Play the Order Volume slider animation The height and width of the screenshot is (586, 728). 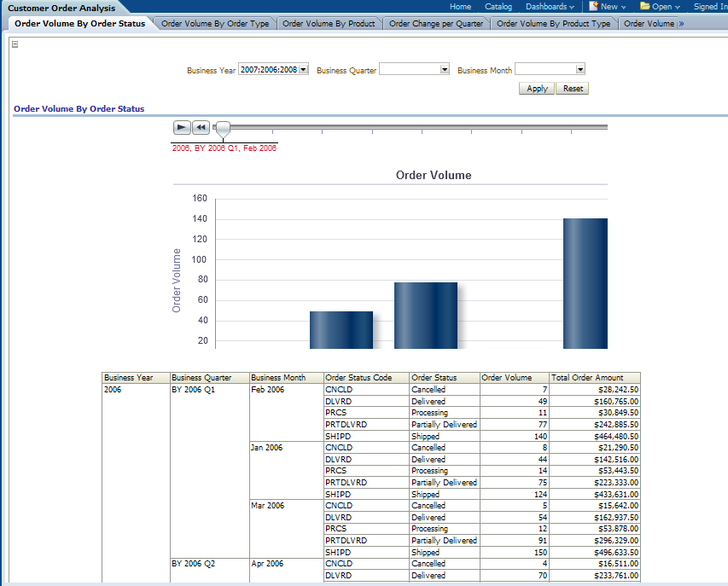click(x=182, y=127)
